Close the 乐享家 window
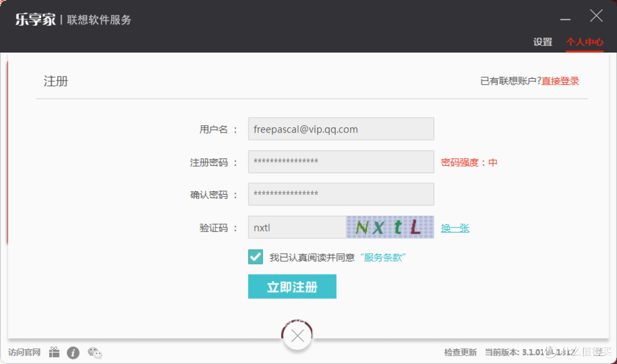 (596, 16)
